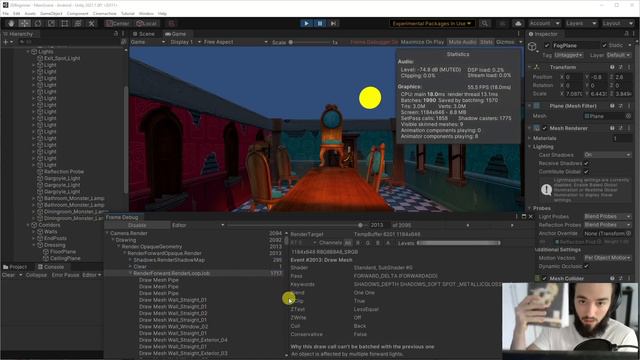Image resolution: width=640 pixels, height=360 pixels.
Task: Toggle Dynamic Occlusion checkbox
Action: pos(586,266)
